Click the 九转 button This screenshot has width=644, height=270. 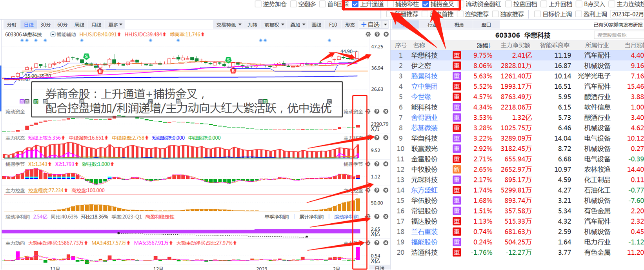(x=253, y=25)
